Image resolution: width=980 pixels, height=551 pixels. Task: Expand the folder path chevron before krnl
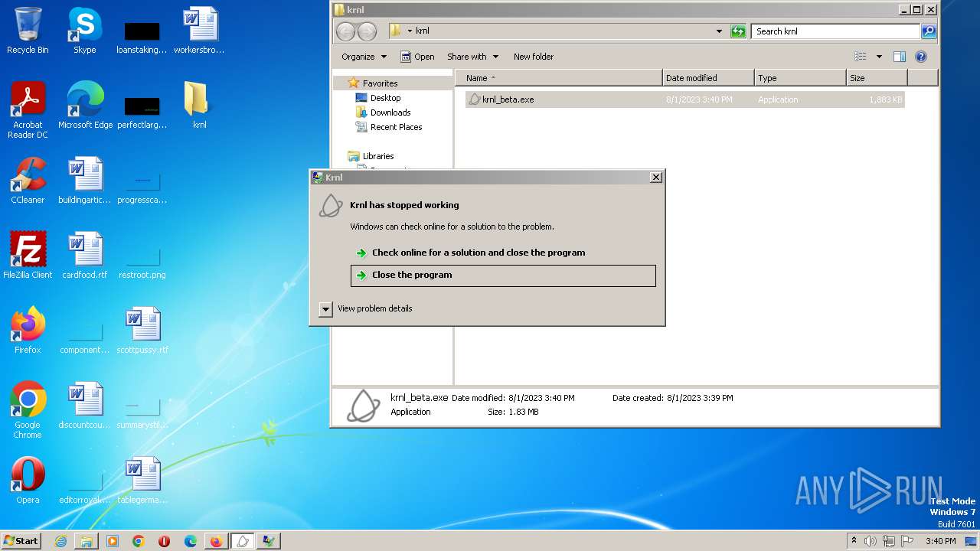pos(410,31)
